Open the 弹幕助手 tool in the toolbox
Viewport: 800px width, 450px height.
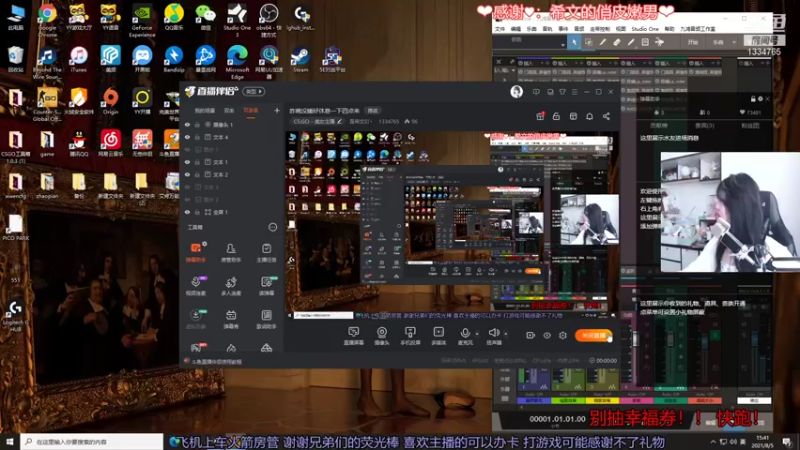pyautogui.click(x=196, y=252)
